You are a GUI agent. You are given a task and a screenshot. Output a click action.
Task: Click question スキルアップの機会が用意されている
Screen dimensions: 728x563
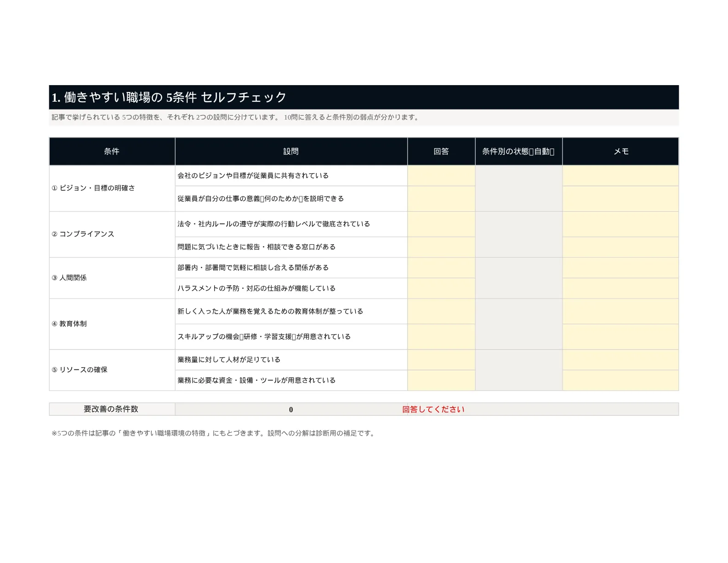(291, 337)
